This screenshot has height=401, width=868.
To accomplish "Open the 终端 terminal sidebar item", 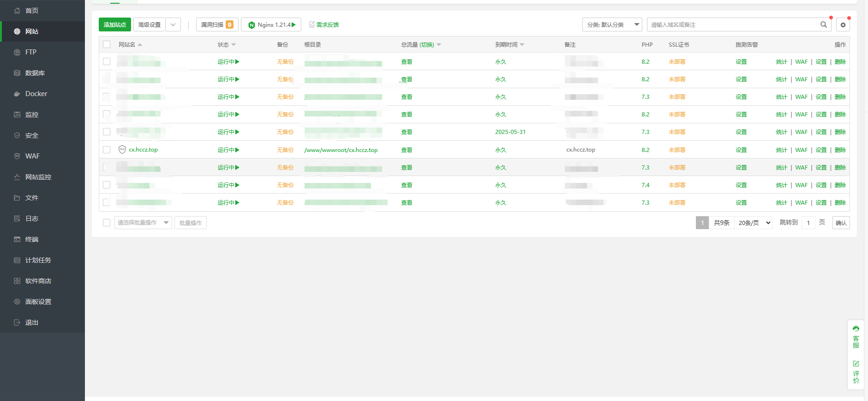I will click(x=32, y=239).
